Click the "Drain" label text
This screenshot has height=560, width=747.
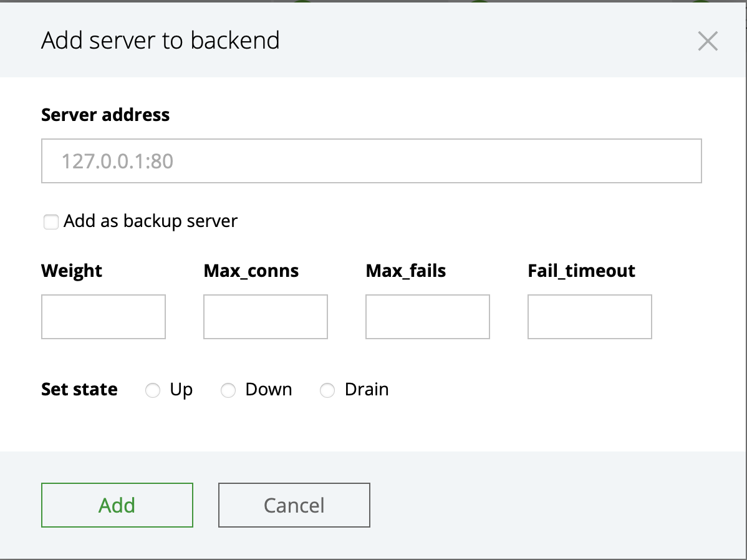tap(367, 390)
